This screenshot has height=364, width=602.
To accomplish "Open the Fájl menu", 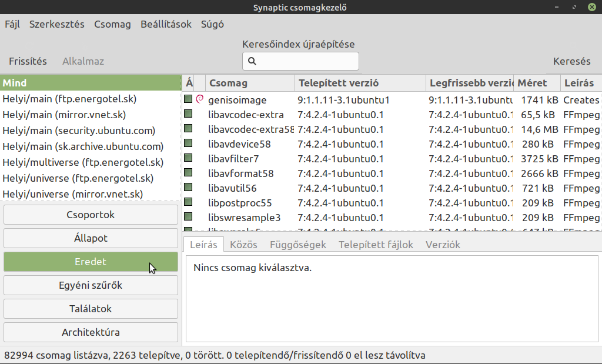I will [12, 24].
